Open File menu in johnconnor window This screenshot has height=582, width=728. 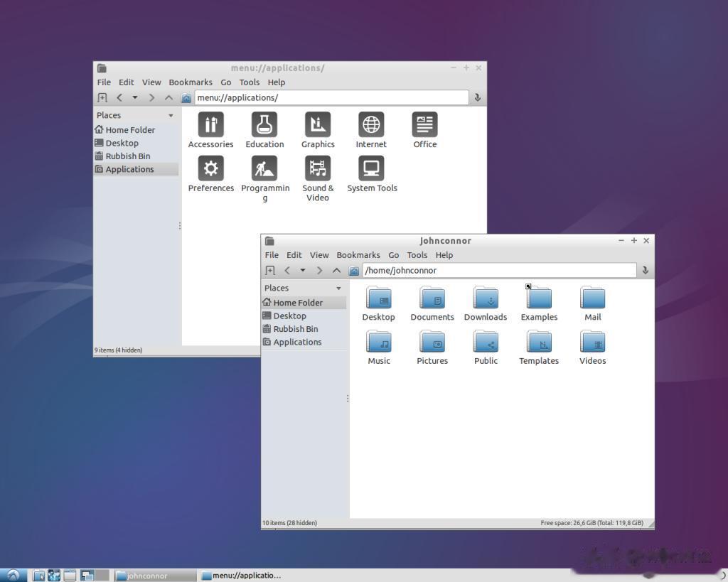coord(272,255)
